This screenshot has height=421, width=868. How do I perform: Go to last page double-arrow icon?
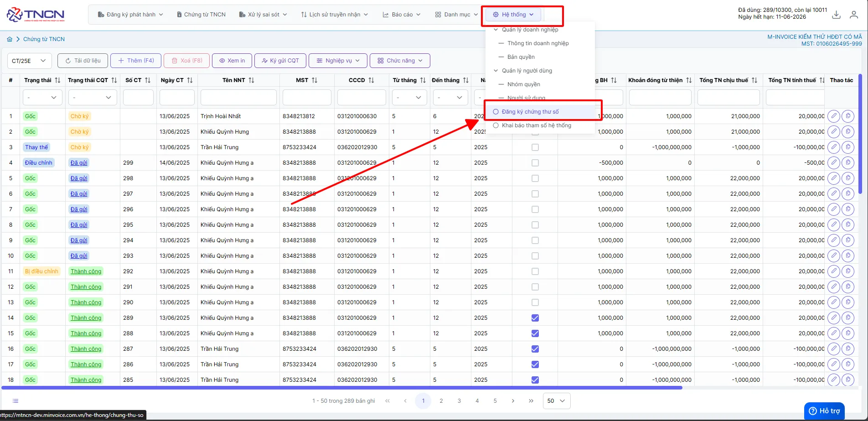pos(531,401)
